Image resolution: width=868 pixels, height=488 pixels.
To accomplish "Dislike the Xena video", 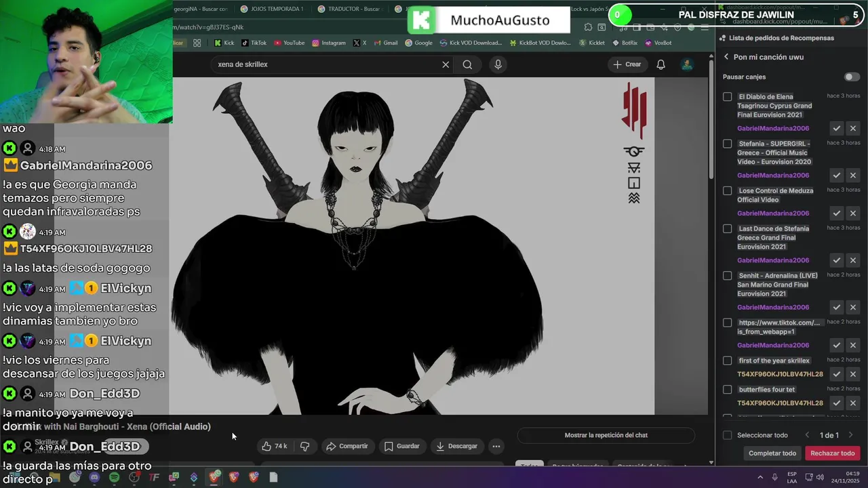I will tap(304, 446).
